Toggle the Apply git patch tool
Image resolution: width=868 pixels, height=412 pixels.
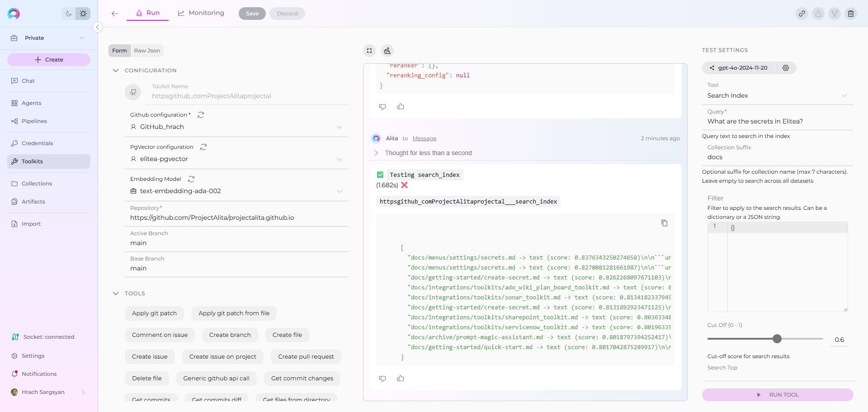(x=154, y=313)
